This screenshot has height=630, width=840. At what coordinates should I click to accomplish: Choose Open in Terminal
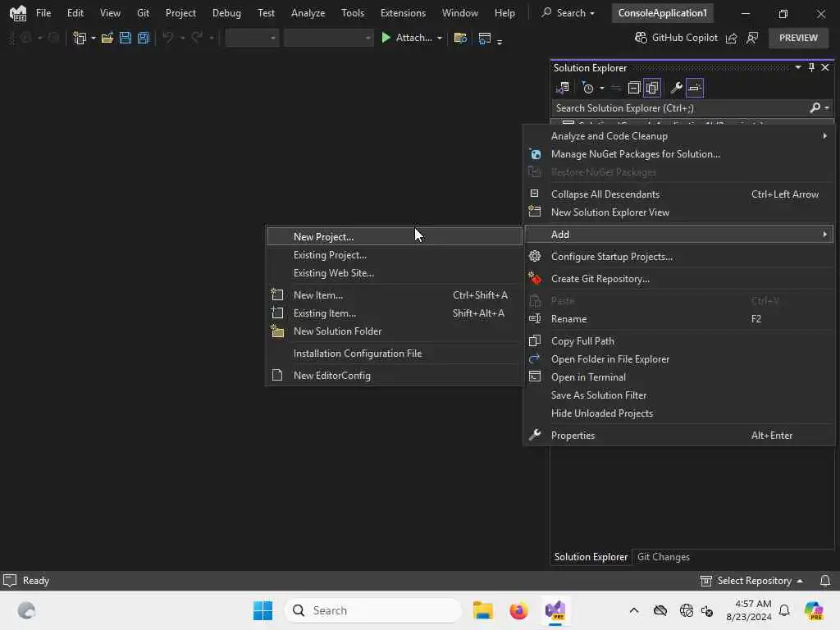[678, 377]
